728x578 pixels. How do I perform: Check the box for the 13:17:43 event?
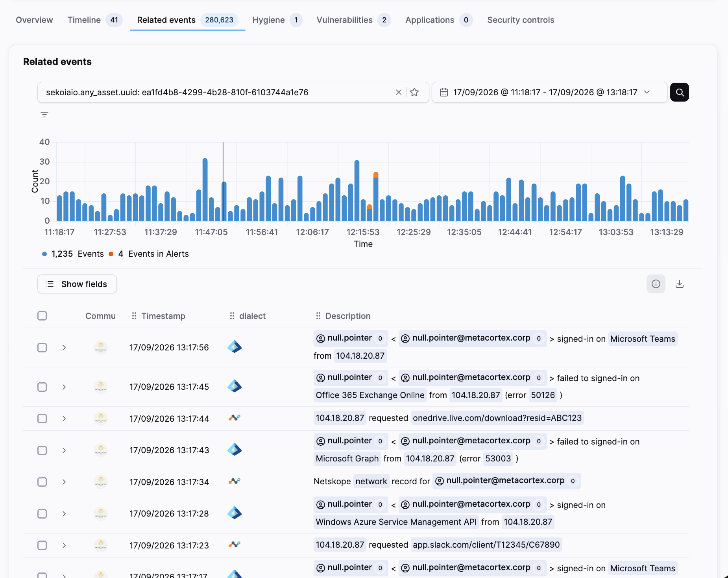(42, 450)
